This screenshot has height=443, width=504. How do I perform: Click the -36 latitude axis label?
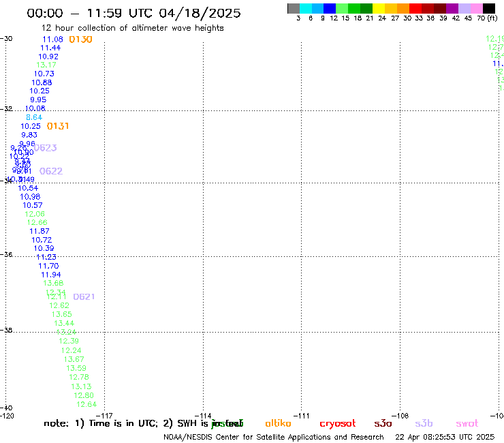[6, 254]
